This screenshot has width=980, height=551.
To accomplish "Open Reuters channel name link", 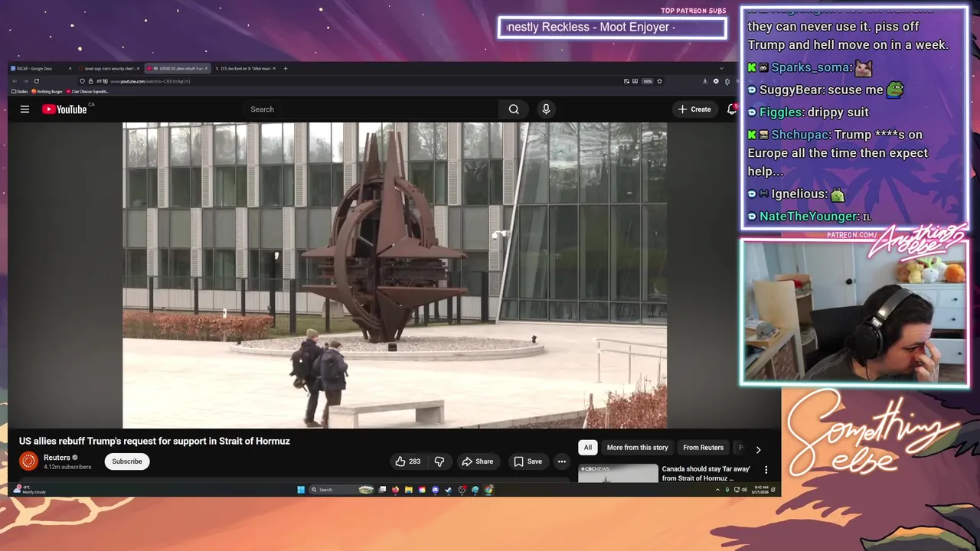I will click(x=57, y=458).
